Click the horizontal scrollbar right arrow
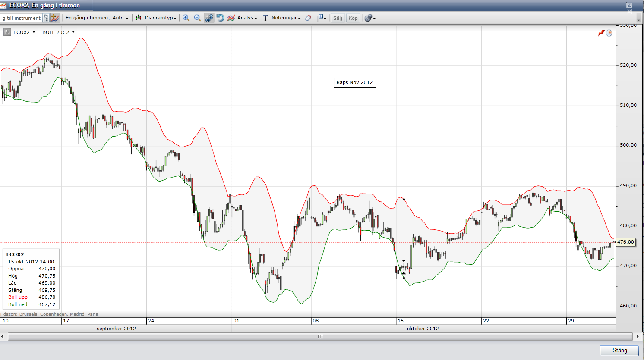The image size is (644, 360). tap(638, 336)
